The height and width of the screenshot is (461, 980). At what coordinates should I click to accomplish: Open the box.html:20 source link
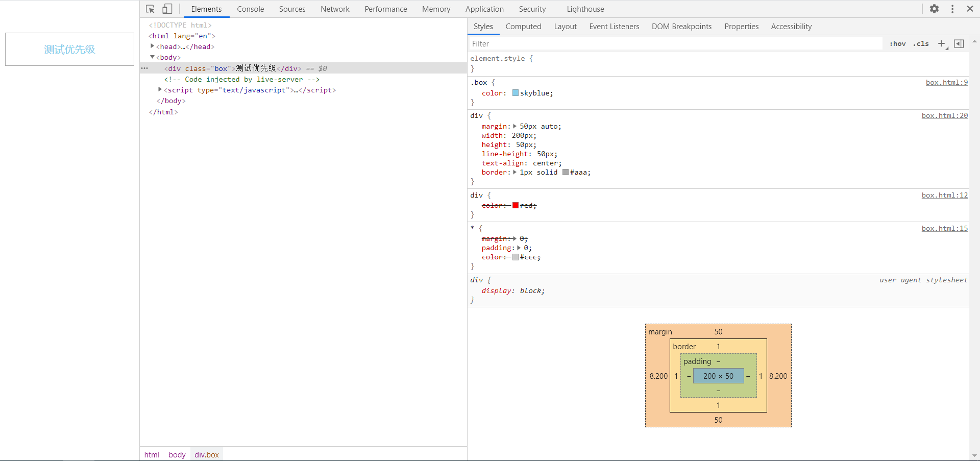944,115
